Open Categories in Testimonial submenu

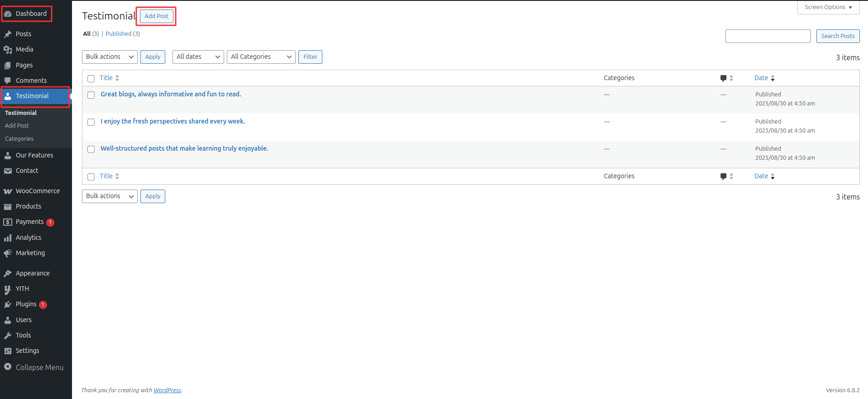(19, 139)
